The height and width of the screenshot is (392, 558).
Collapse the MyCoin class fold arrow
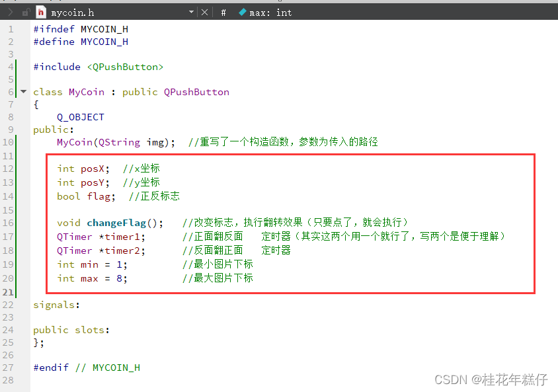point(24,92)
